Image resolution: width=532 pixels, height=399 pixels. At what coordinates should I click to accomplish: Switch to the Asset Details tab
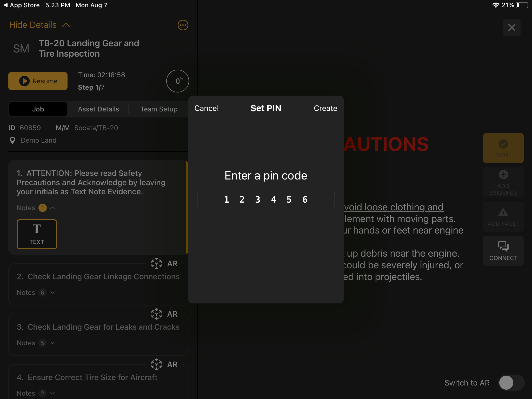[98, 109]
